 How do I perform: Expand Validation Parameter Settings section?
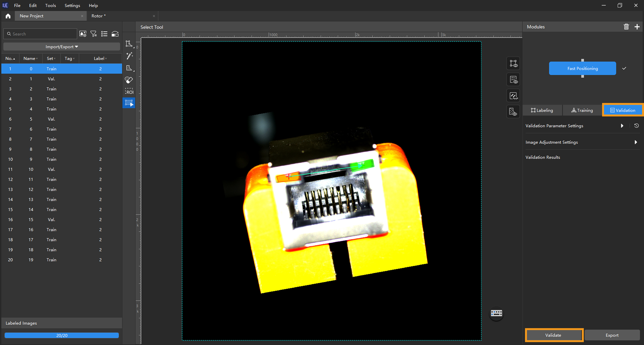(622, 126)
